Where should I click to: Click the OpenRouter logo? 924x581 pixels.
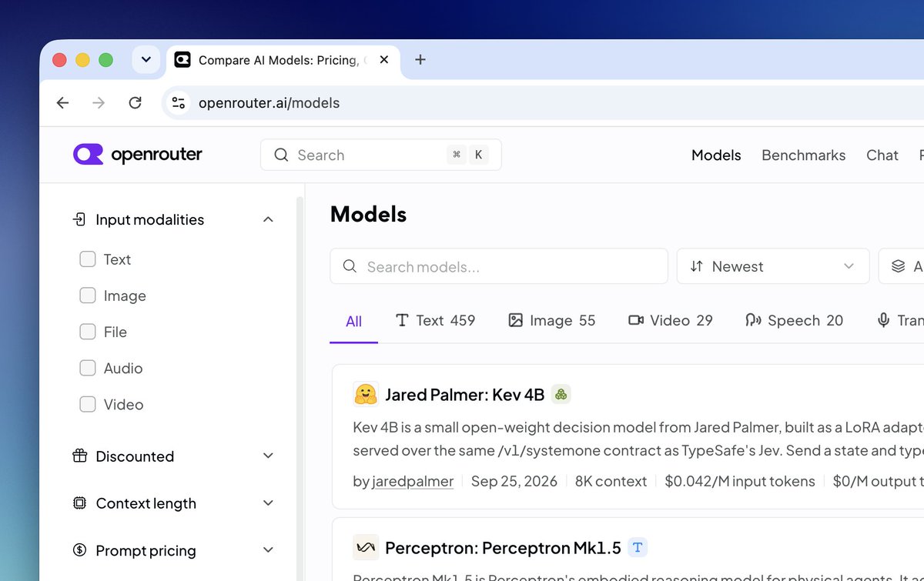[138, 155]
